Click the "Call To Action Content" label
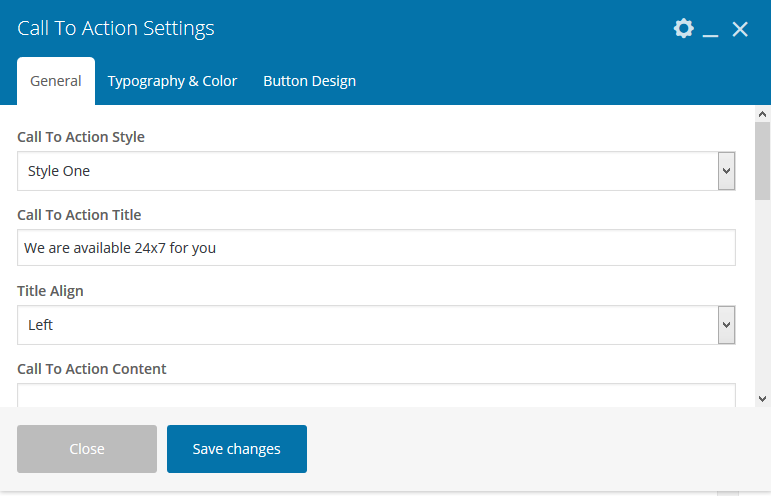The height and width of the screenshot is (496, 771). click(92, 369)
